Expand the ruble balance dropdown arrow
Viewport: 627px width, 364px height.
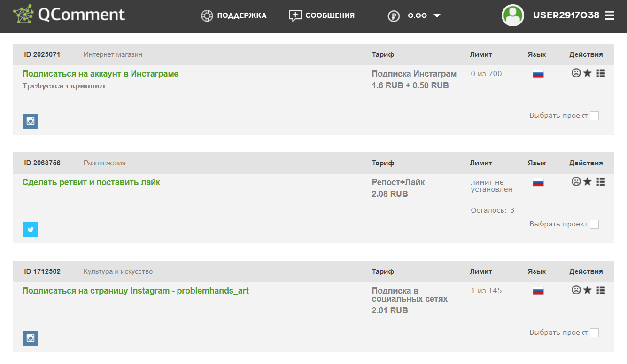(437, 16)
